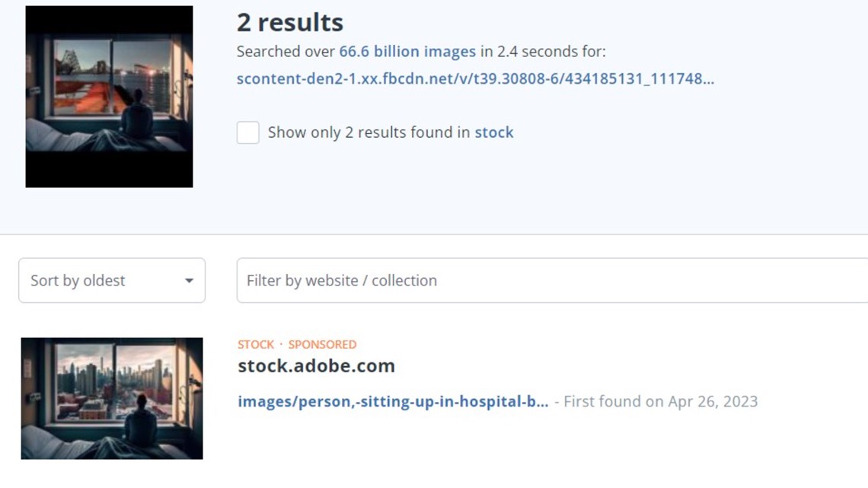Click the Show only 2 results found in label
The width and height of the screenshot is (868, 488).
click(369, 132)
